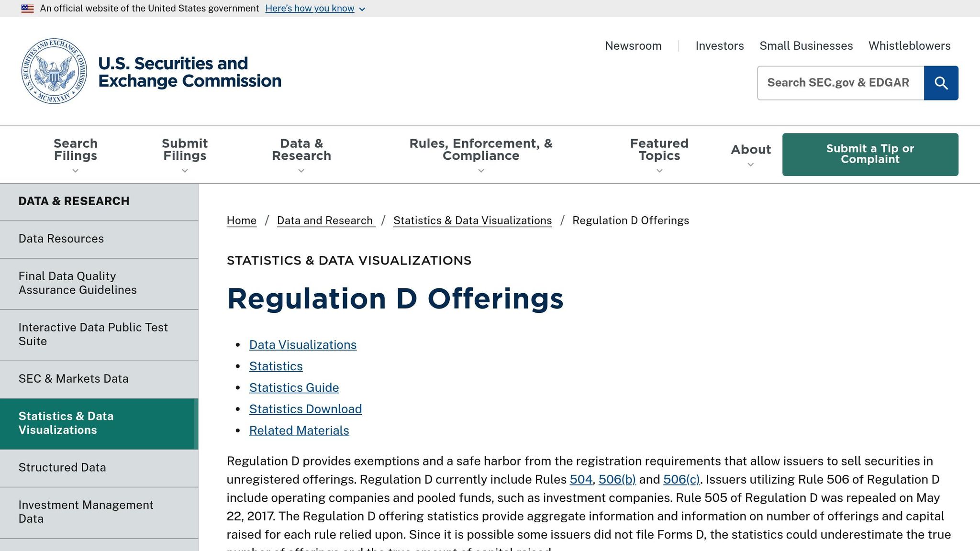Select Structured Data in the sidebar
Screen dimensions: 980x551
click(x=62, y=467)
